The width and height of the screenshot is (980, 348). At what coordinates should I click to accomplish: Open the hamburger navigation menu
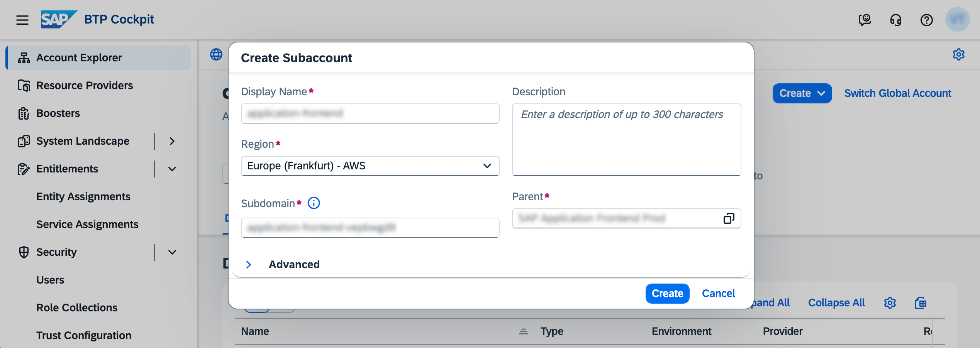tap(22, 20)
